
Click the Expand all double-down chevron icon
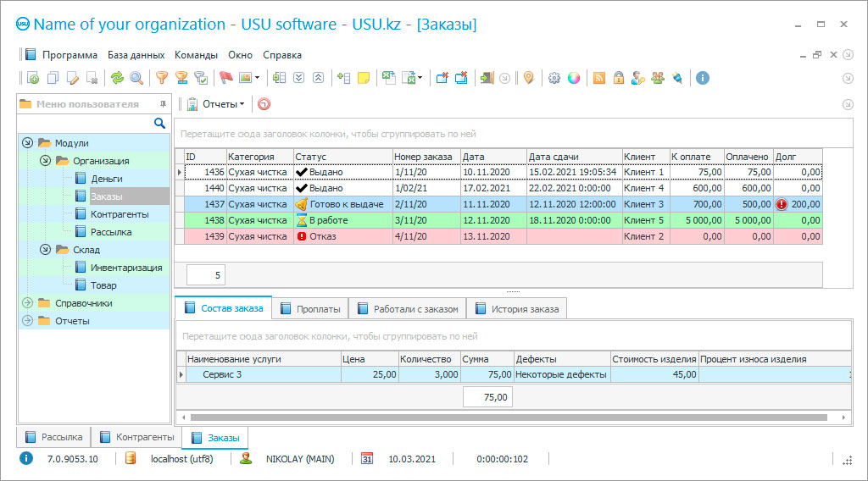coord(299,78)
